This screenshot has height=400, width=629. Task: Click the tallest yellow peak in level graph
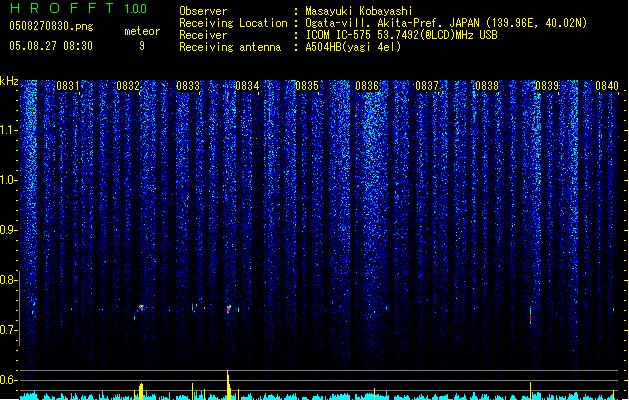point(228,384)
